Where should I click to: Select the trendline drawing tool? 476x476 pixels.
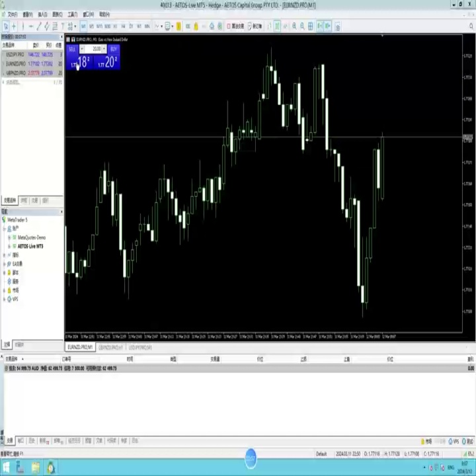[38, 26]
